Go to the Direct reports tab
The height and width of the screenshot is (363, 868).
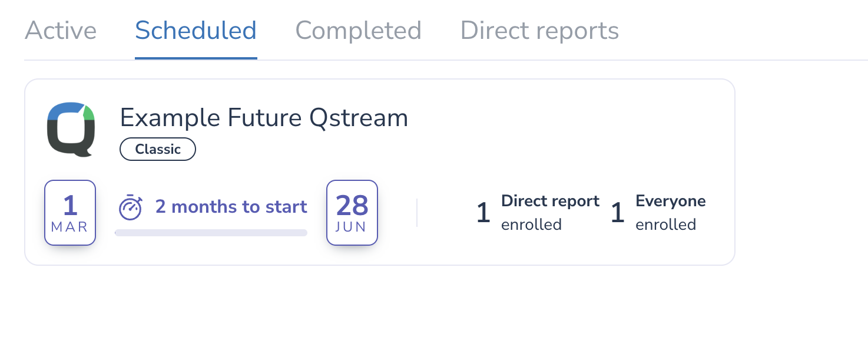point(540,31)
